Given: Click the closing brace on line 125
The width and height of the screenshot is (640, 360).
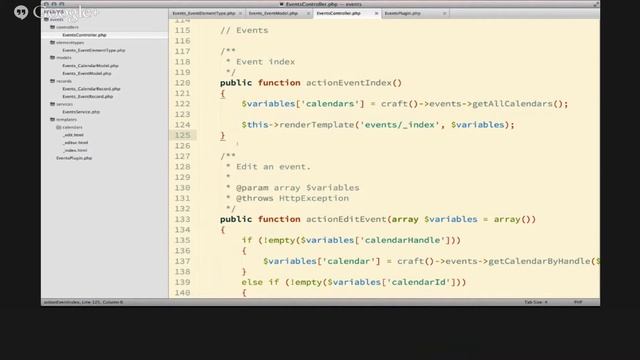Looking at the screenshot, I should [x=222, y=136].
